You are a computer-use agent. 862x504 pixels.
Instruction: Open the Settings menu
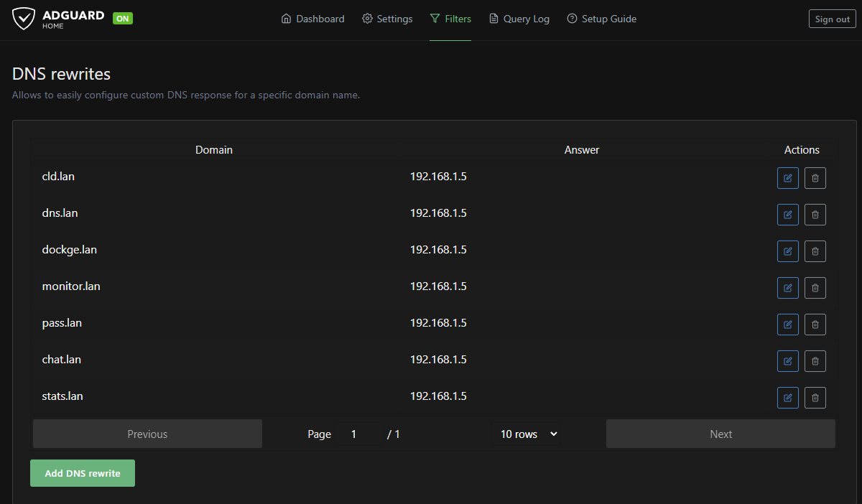387,19
